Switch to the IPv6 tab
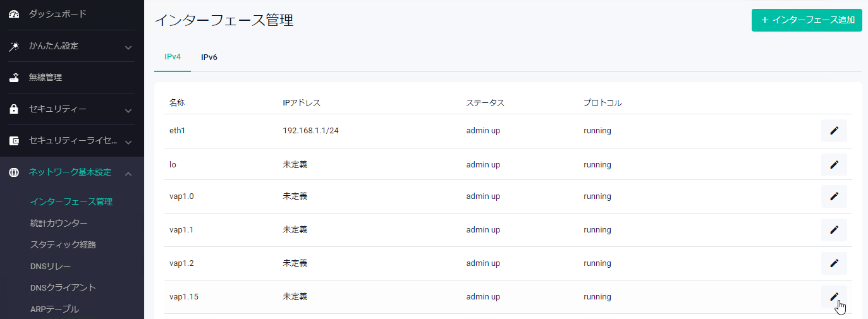The image size is (868, 319). 209,57
